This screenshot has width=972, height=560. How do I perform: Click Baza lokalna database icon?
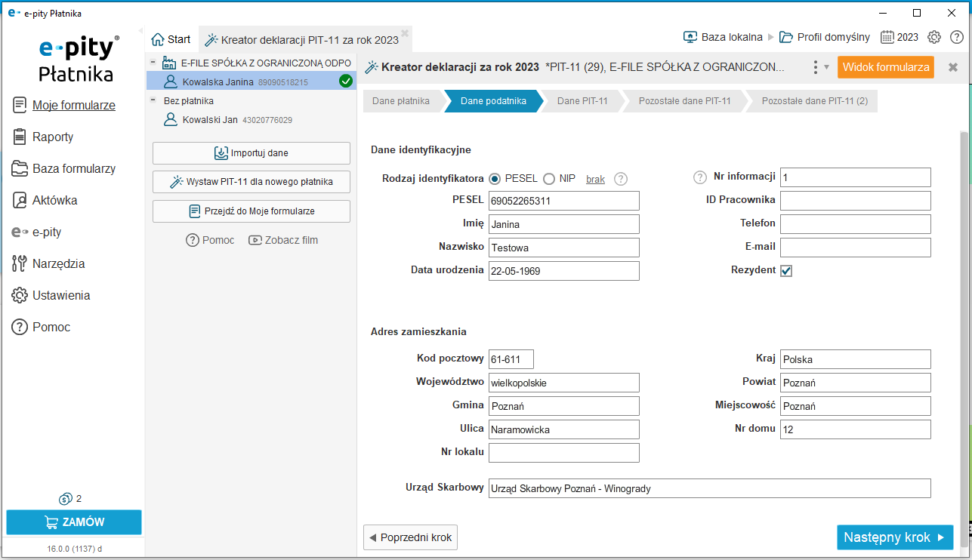click(690, 37)
